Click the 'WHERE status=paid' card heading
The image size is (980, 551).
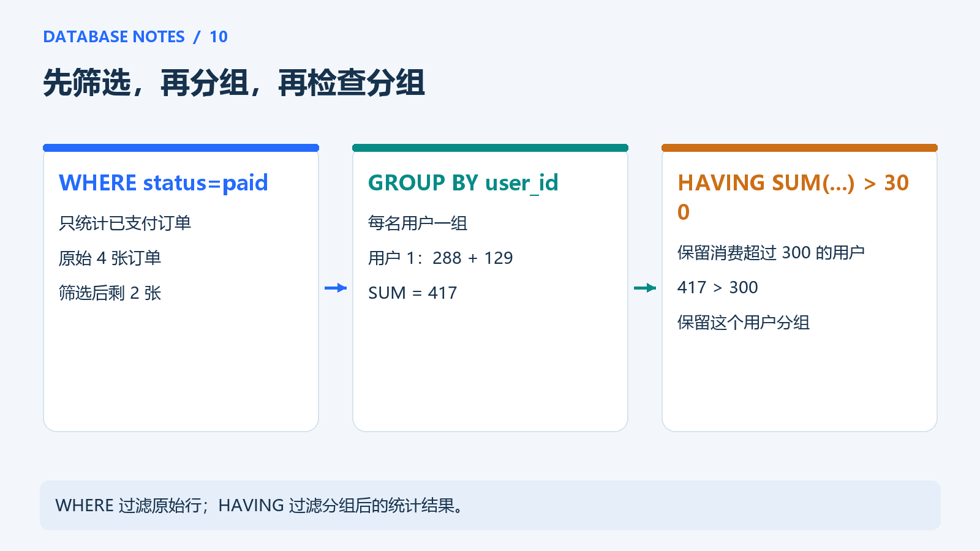pyautogui.click(x=164, y=182)
